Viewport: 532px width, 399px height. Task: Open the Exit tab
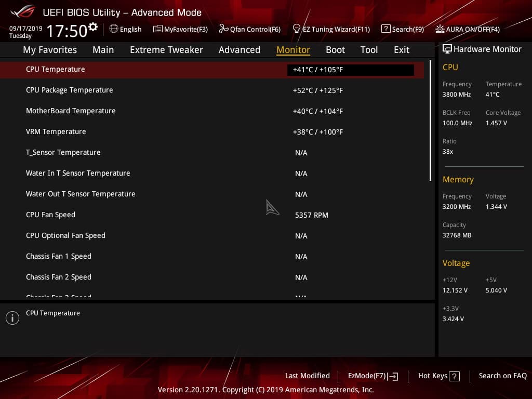(402, 50)
